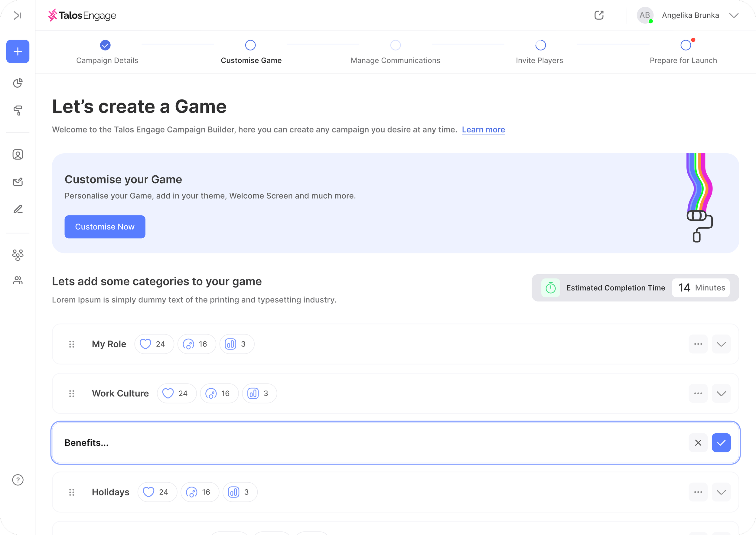Screen dimensions: 756x535
Task: Go to the Prepare for Launch step
Action: (683, 52)
